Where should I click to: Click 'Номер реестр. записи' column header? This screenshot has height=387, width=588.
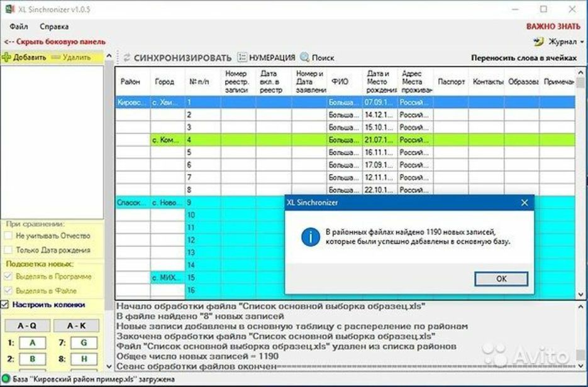[238, 82]
